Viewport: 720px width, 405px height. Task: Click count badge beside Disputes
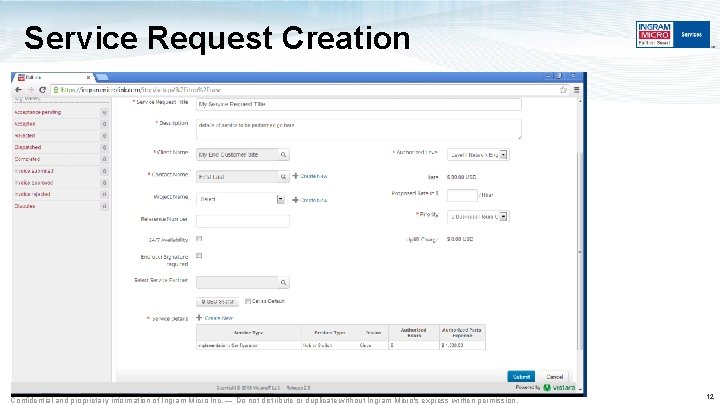coord(104,206)
